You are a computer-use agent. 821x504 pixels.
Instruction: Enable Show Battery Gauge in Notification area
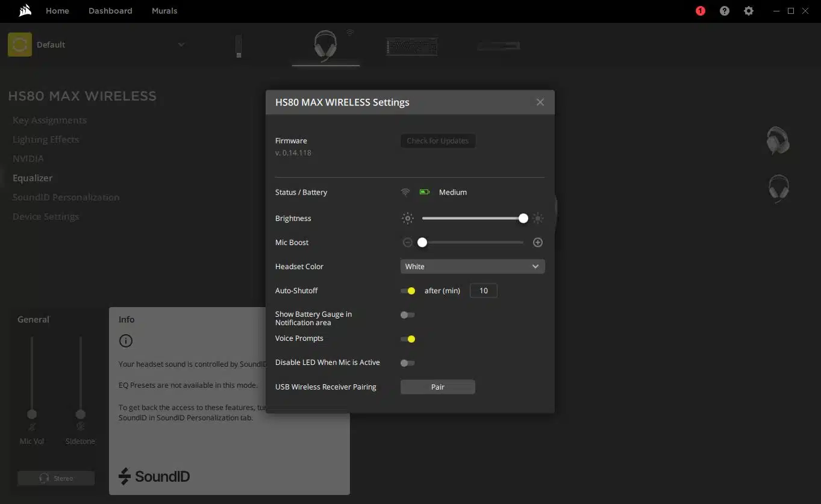click(408, 315)
